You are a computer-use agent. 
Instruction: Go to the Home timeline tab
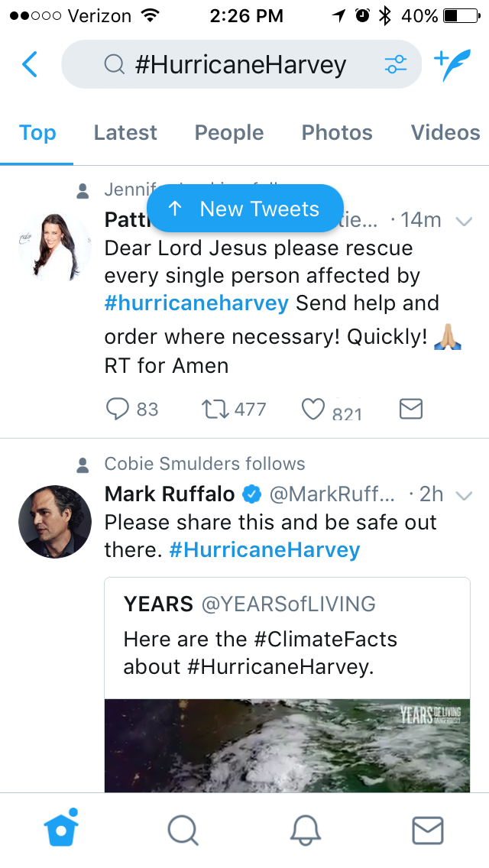click(61, 829)
